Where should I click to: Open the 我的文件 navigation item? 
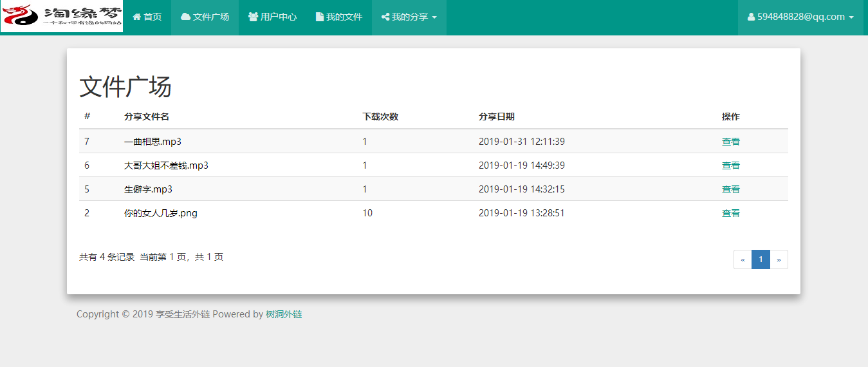(339, 17)
